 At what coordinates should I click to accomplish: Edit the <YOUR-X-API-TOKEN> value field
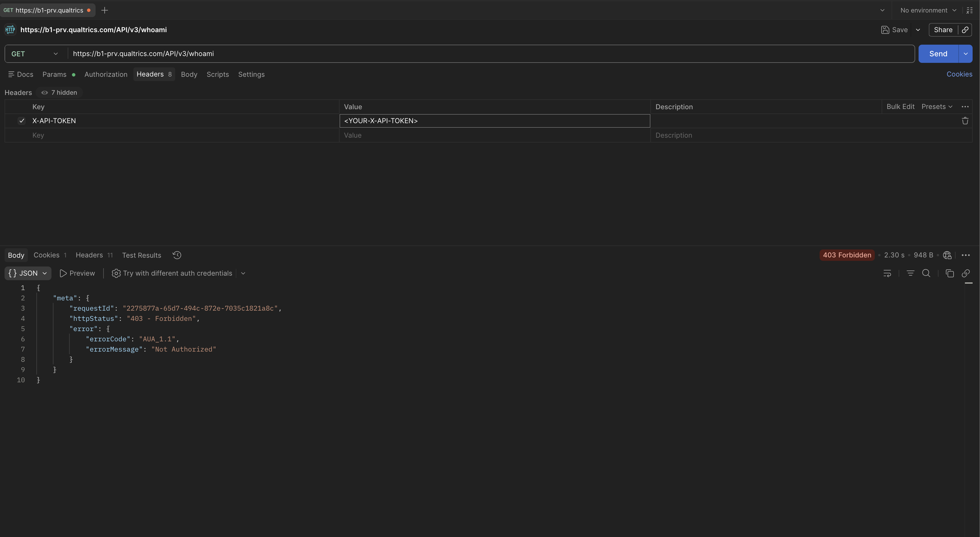[495, 121]
